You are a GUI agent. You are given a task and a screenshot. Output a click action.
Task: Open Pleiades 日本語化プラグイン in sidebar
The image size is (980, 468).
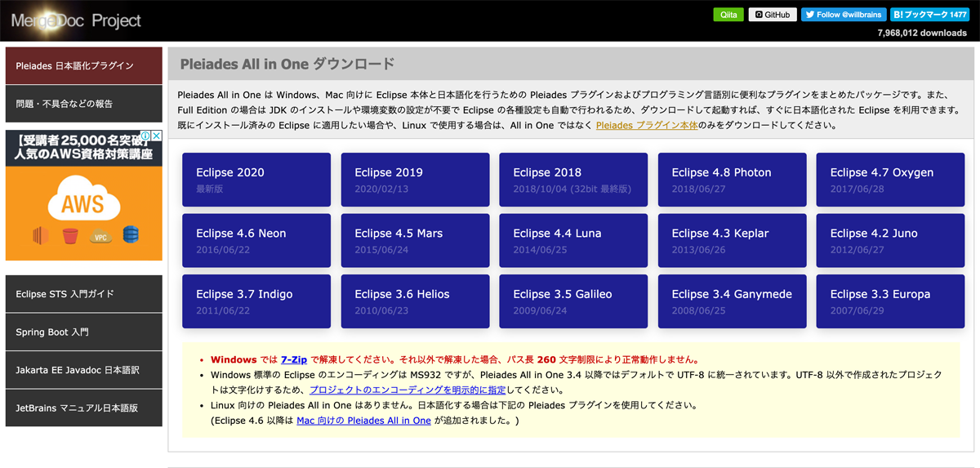(84, 65)
